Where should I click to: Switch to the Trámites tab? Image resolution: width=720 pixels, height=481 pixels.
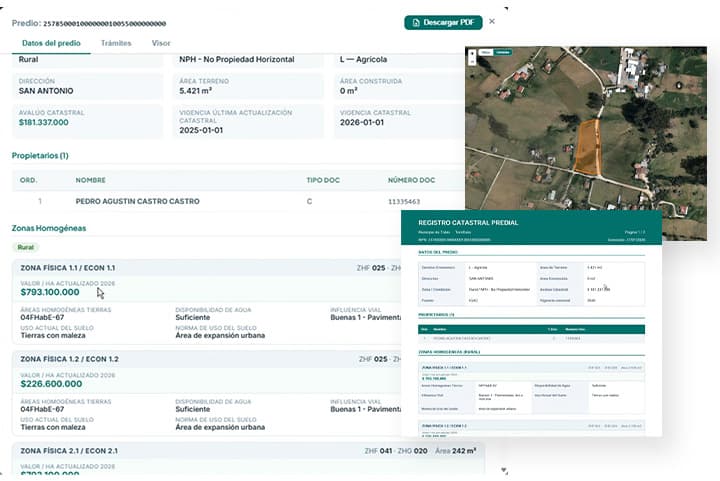(116, 43)
